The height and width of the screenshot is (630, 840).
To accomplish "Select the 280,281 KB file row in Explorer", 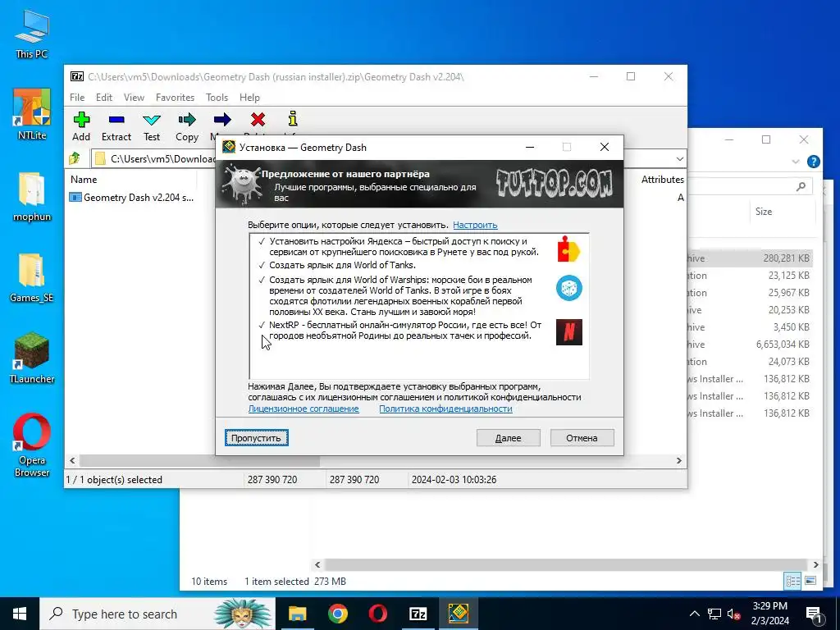I will point(750,258).
